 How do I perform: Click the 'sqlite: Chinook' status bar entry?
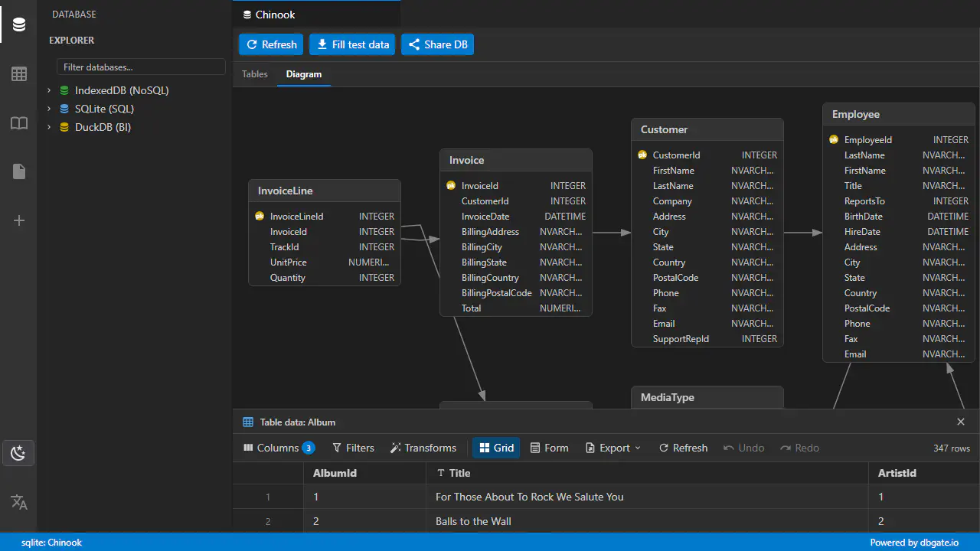pyautogui.click(x=51, y=543)
